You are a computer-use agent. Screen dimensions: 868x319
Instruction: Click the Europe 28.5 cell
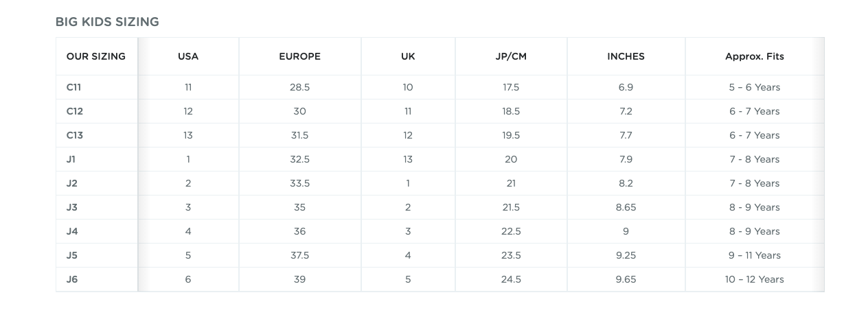[x=299, y=87]
